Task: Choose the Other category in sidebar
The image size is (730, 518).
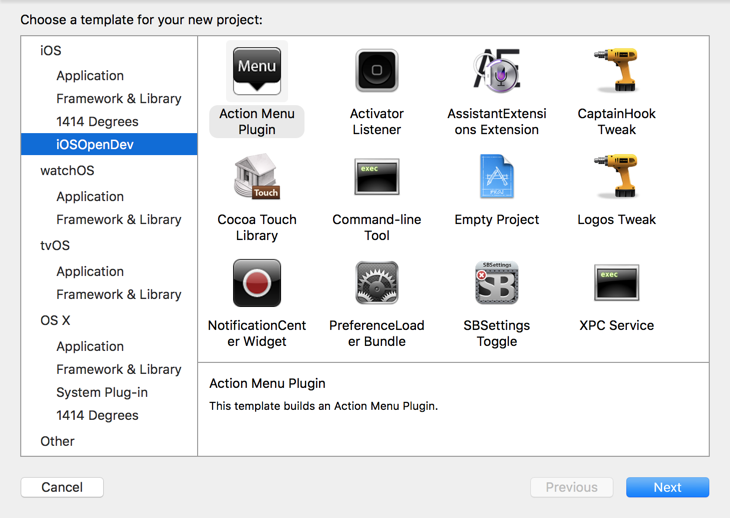Action: (57, 441)
